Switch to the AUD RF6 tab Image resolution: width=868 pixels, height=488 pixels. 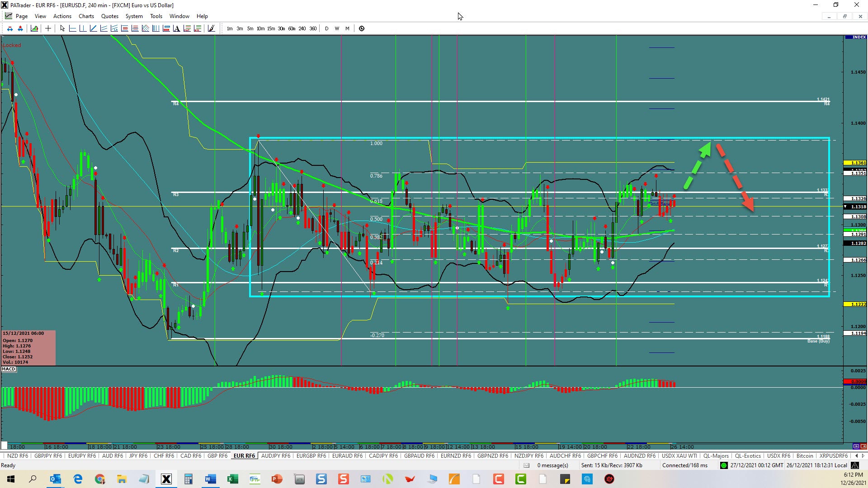click(113, 456)
